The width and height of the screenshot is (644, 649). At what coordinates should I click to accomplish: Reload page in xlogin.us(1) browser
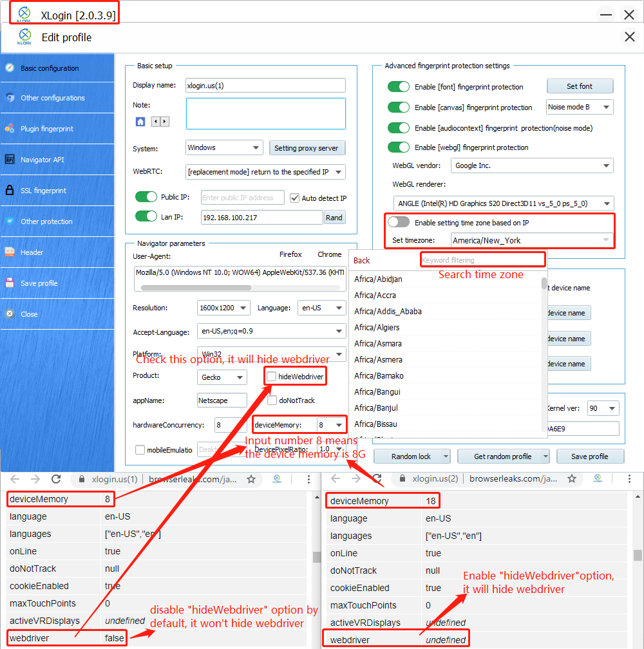[56, 479]
